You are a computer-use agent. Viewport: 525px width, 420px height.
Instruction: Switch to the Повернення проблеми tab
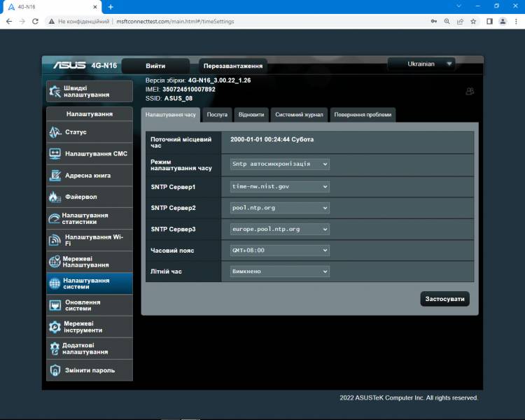coord(363,115)
